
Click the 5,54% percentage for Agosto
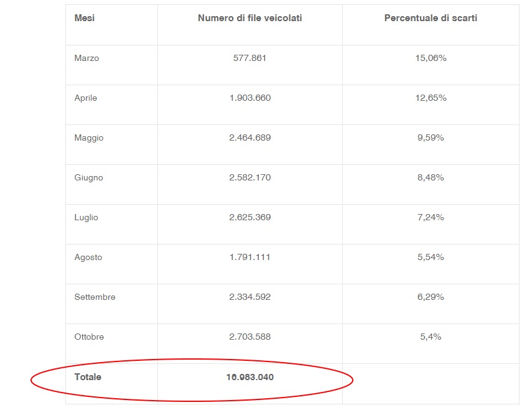[431, 257]
